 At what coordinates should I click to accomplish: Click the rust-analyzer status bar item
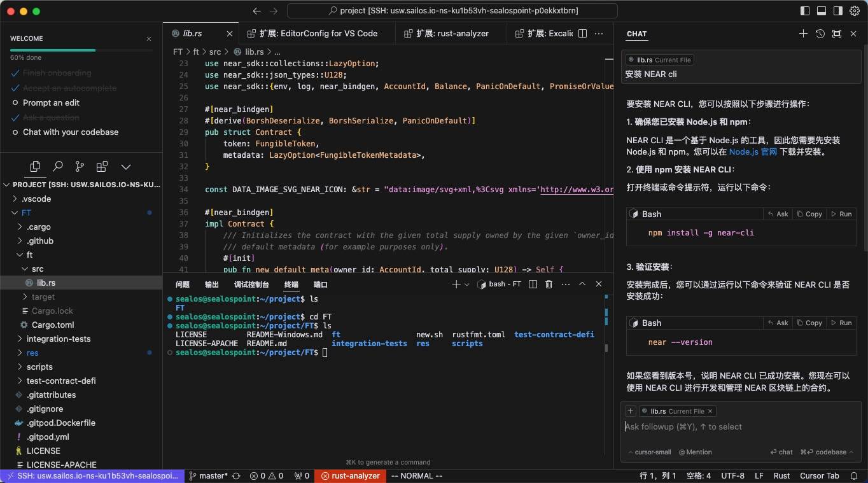point(350,475)
